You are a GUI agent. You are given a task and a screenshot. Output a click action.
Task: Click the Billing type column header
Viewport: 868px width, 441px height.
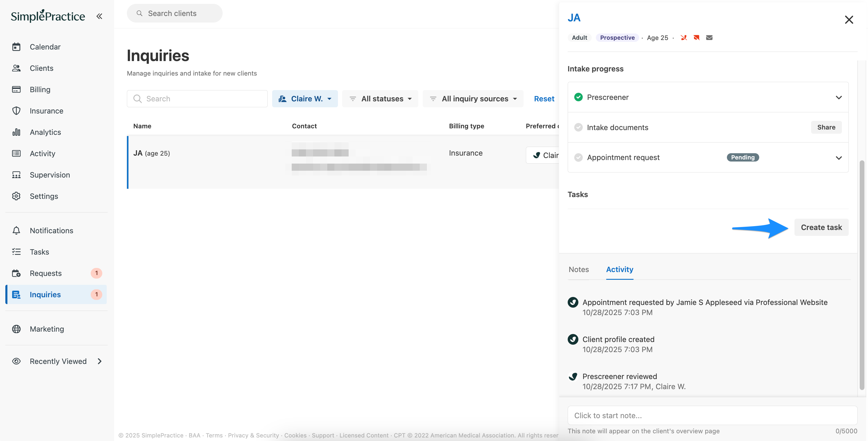tap(466, 126)
